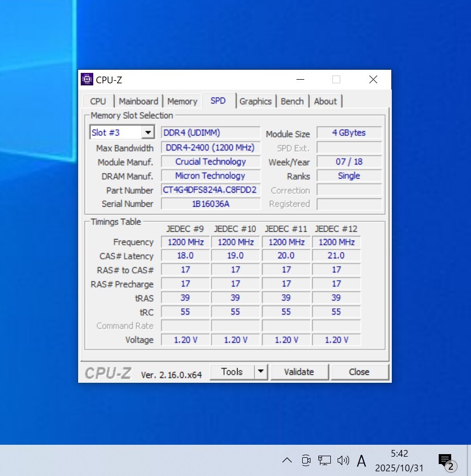Select the Memory tab
This screenshot has width=471, height=476.
click(182, 101)
